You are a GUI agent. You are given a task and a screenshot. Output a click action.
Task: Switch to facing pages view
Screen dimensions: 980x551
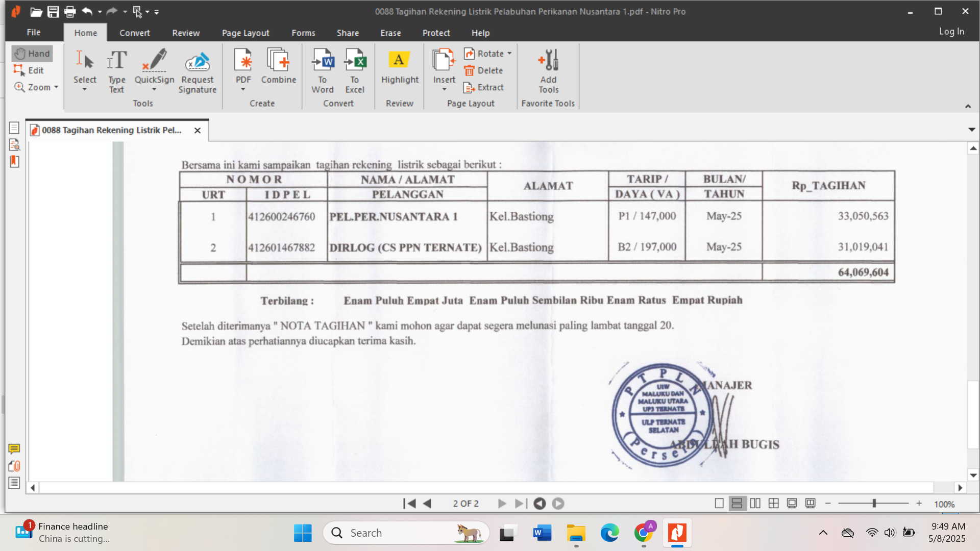click(755, 504)
